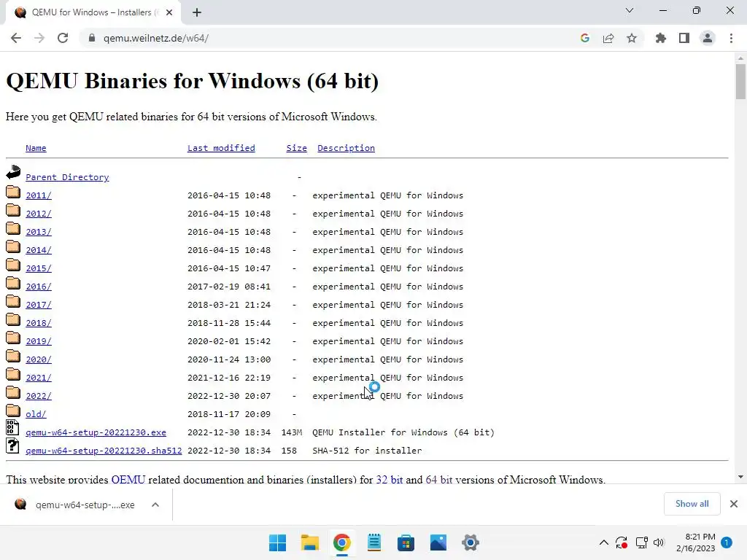Reload the current page

click(63, 38)
